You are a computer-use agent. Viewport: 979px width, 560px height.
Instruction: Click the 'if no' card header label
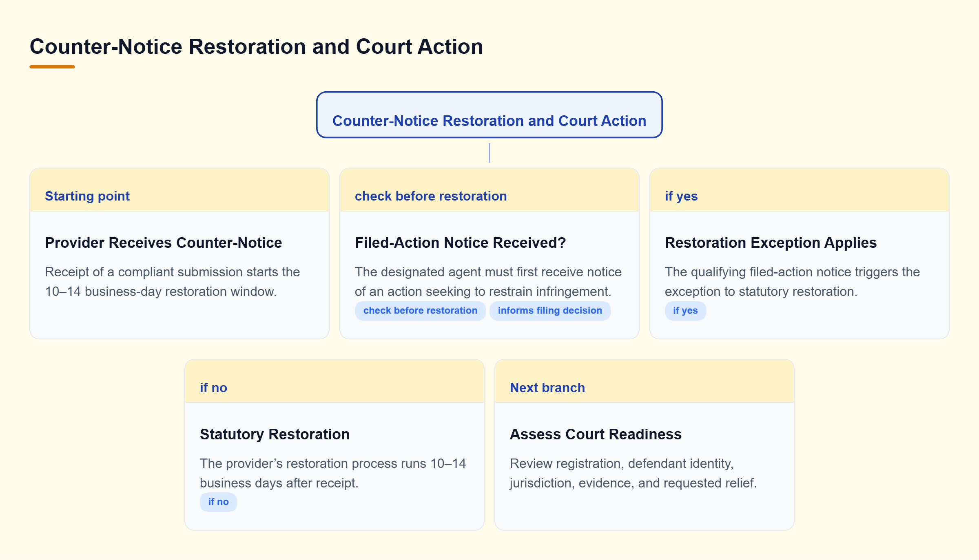click(x=213, y=388)
